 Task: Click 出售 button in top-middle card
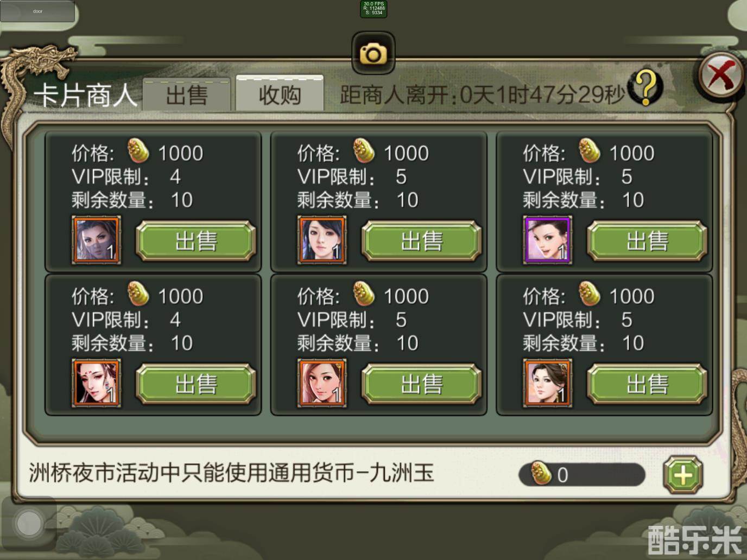[x=422, y=240]
